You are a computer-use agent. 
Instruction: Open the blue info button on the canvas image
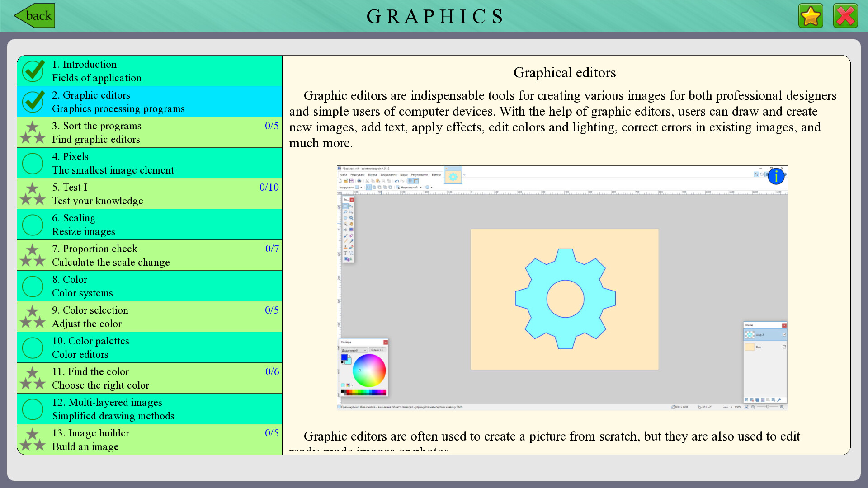[776, 176]
